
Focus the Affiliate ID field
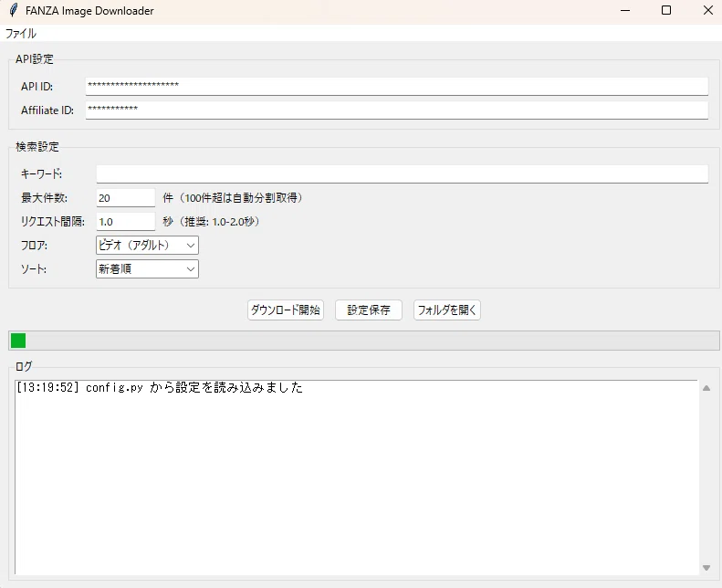396,110
